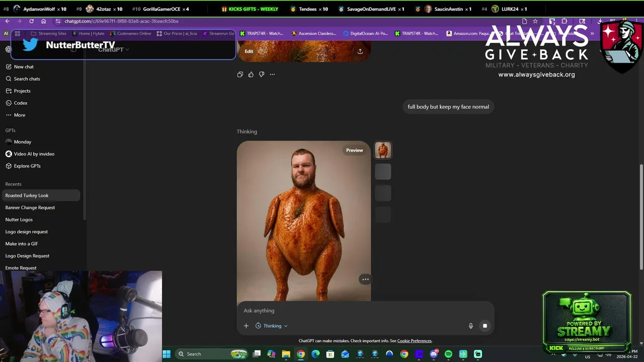The image size is (644, 362).
Task: Open the browser apps grid shortcut
Action: click(17, 34)
